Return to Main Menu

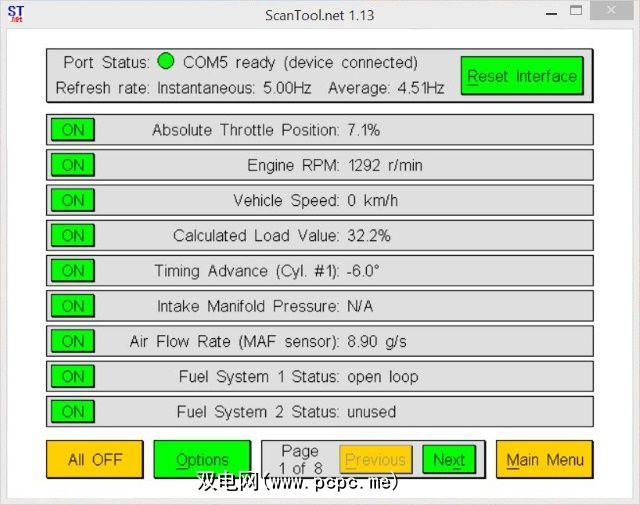[x=544, y=459]
